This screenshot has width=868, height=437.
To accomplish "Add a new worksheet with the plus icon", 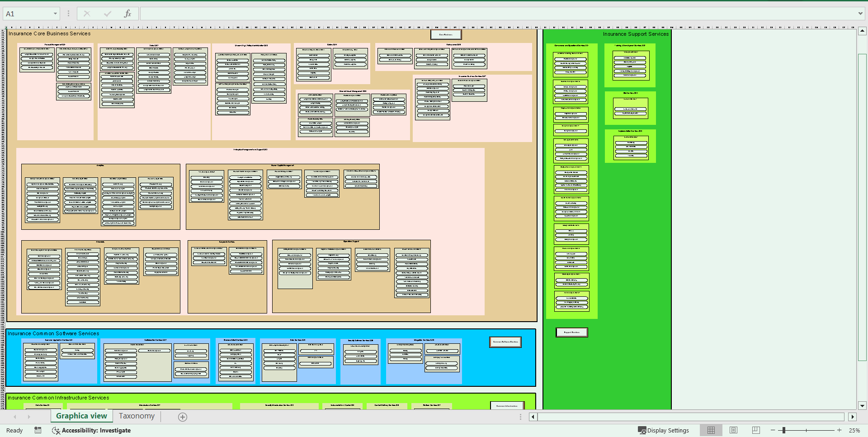I will (x=183, y=416).
